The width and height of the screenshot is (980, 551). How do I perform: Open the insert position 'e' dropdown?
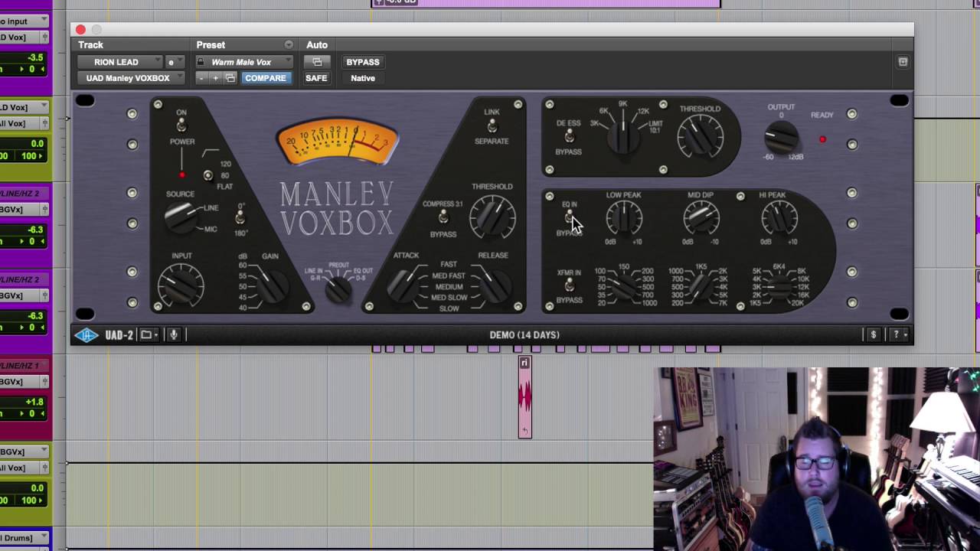pyautogui.click(x=175, y=62)
